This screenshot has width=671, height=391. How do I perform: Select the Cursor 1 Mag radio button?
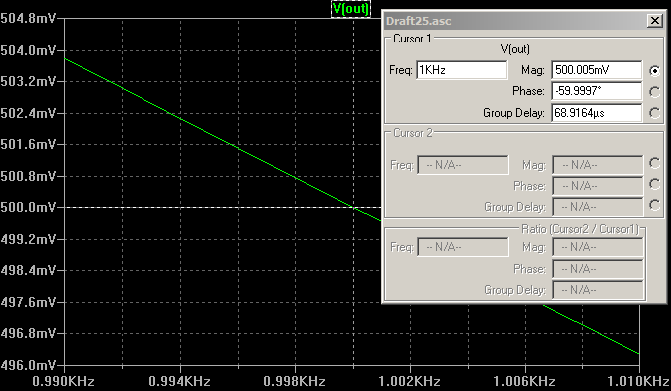pyautogui.click(x=654, y=71)
